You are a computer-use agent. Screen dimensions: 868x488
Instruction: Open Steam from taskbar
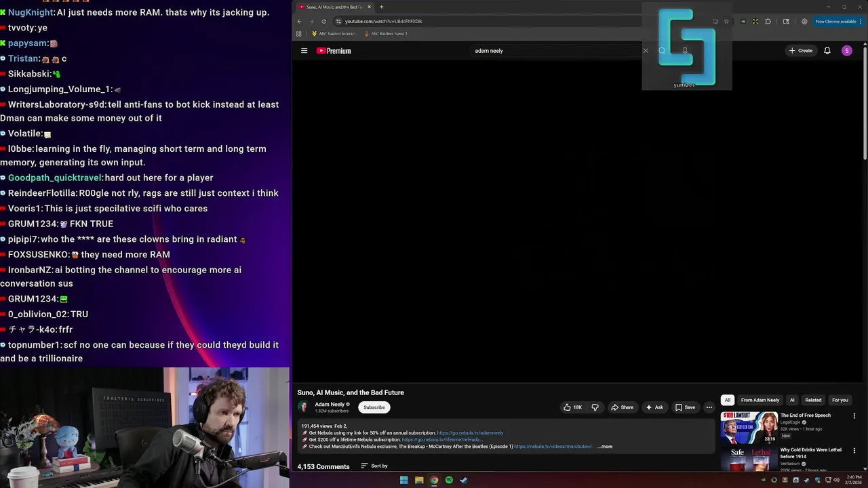[464, 480]
